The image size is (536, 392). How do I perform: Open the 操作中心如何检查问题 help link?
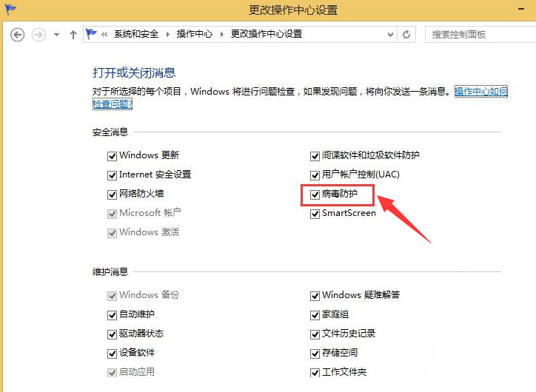[481, 91]
